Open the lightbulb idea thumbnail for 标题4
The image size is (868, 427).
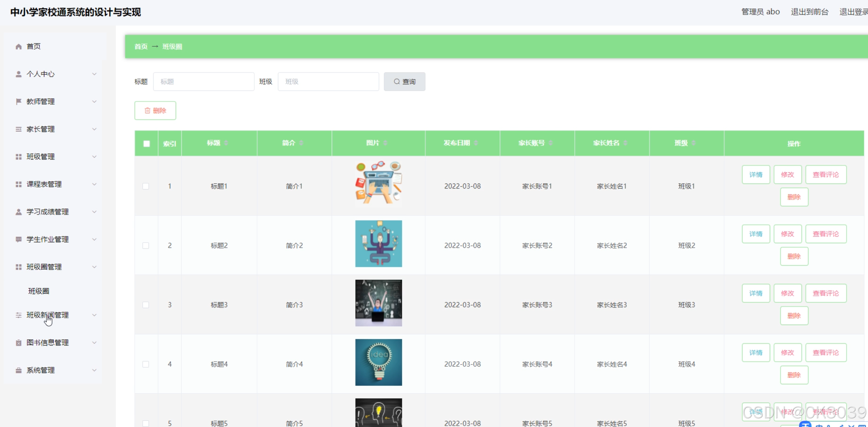(378, 362)
